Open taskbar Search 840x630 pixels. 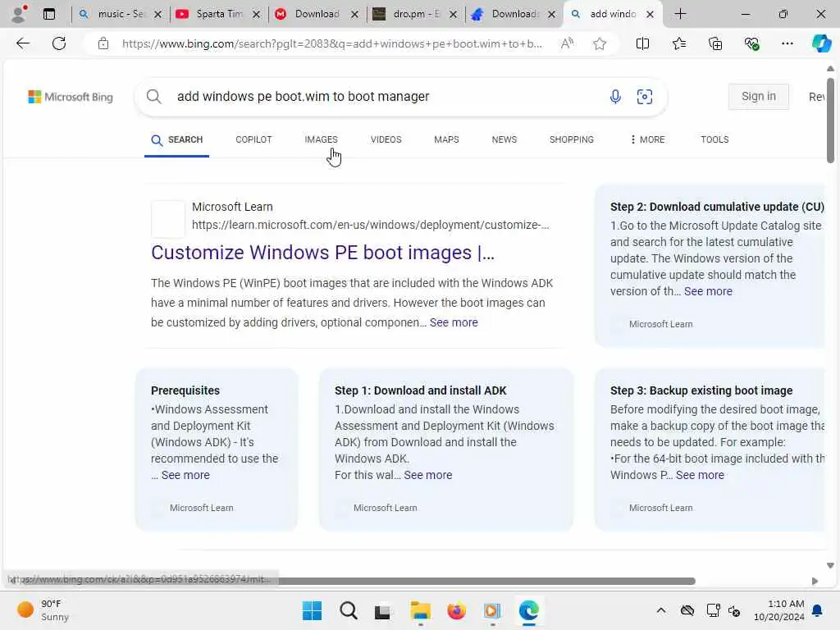[x=348, y=610]
